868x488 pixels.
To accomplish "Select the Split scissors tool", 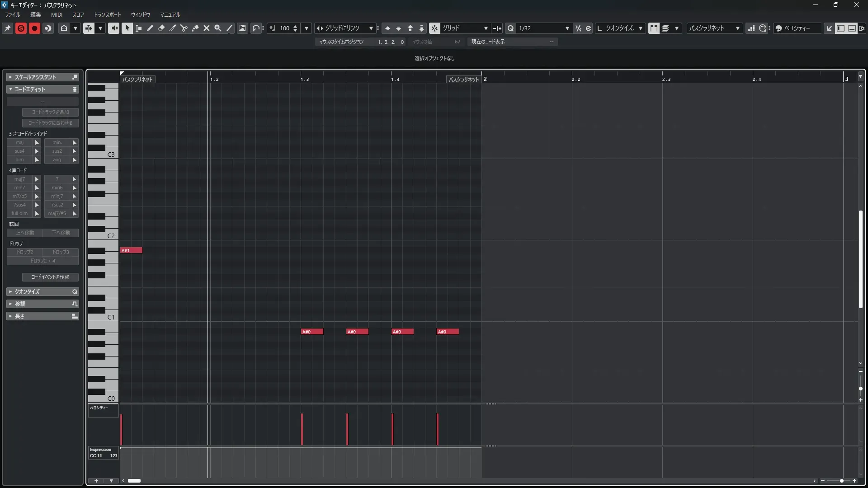I will 184,28.
